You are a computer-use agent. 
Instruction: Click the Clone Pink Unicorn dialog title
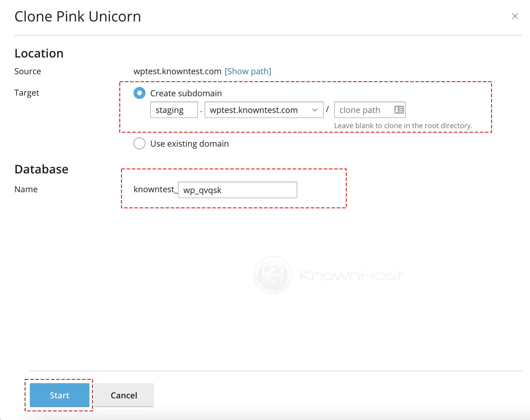[x=78, y=16]
